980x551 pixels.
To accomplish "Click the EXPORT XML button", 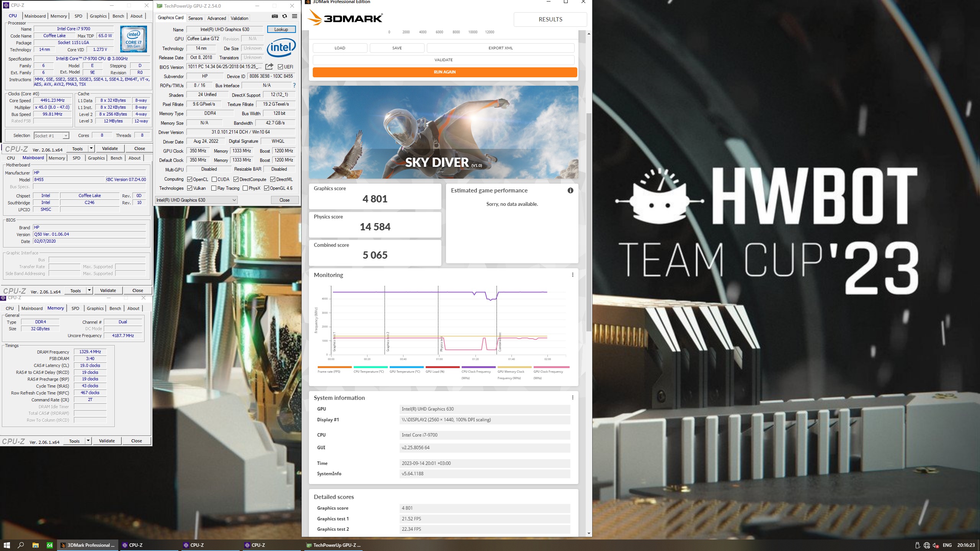I will point(500,48).
